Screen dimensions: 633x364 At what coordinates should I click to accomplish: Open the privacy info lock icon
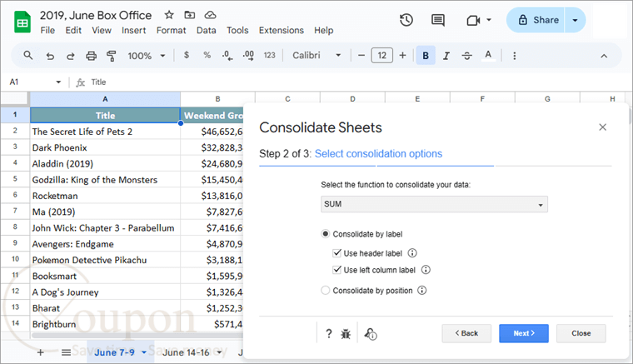(371, 334)
